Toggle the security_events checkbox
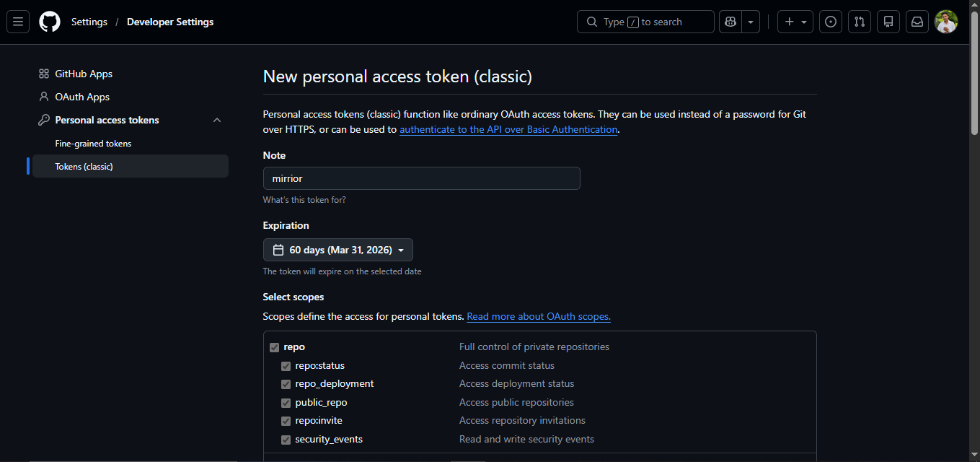 pyautogui.click(x=286, y=440)
